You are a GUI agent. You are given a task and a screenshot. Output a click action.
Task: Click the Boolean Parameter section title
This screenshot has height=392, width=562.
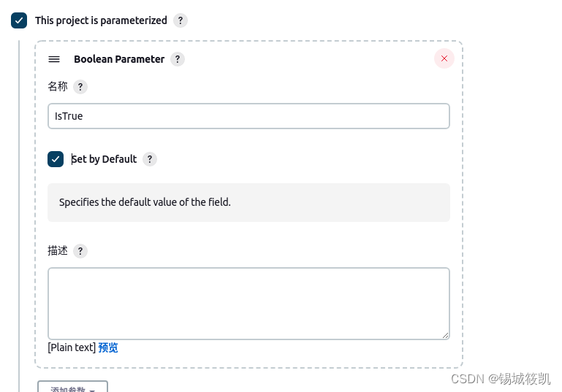point(119,59)
